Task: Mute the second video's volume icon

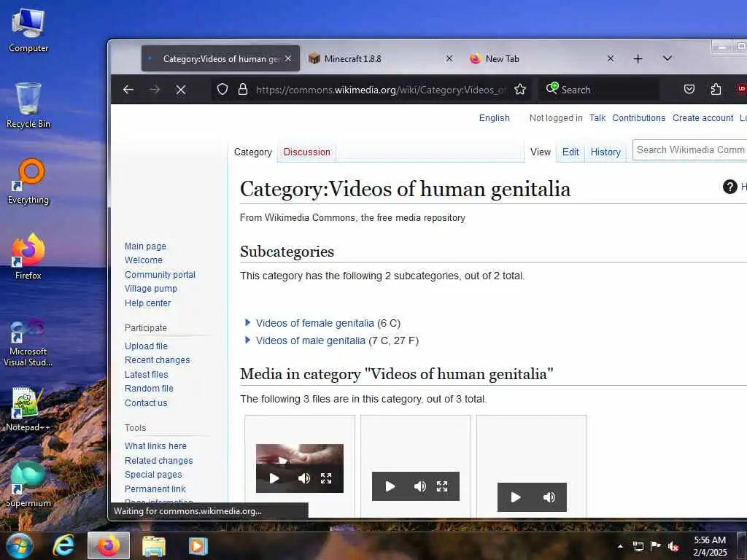Action: tap(419, 486)
